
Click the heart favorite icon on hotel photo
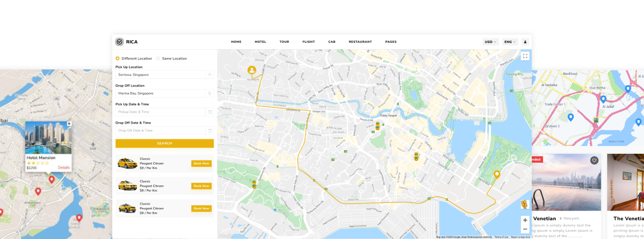(x=594, y=160)
